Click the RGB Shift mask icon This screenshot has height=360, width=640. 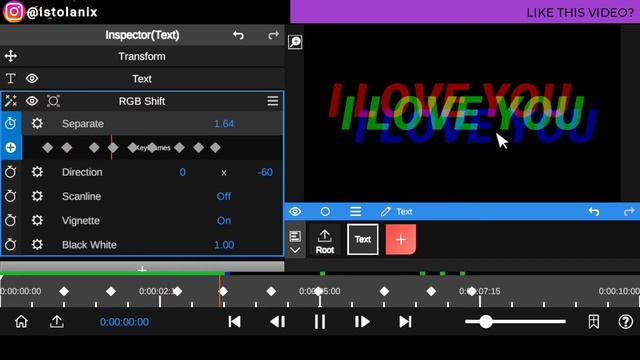click(x=53, y=101)
